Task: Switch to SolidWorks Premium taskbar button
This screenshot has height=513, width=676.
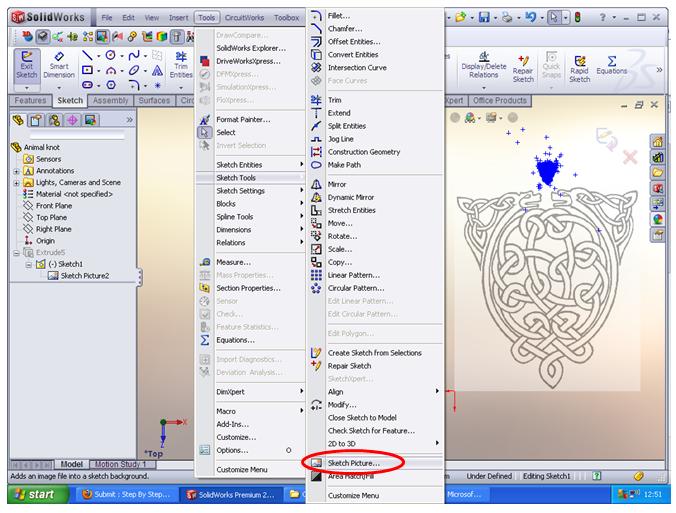Action: 231,494
